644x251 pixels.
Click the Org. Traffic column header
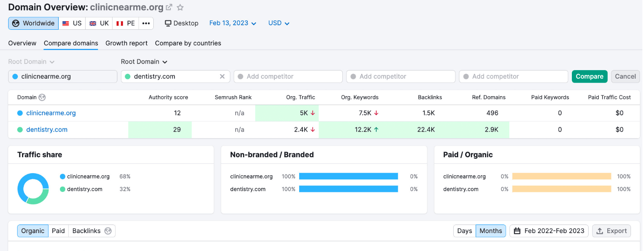[x=300, y=97]
